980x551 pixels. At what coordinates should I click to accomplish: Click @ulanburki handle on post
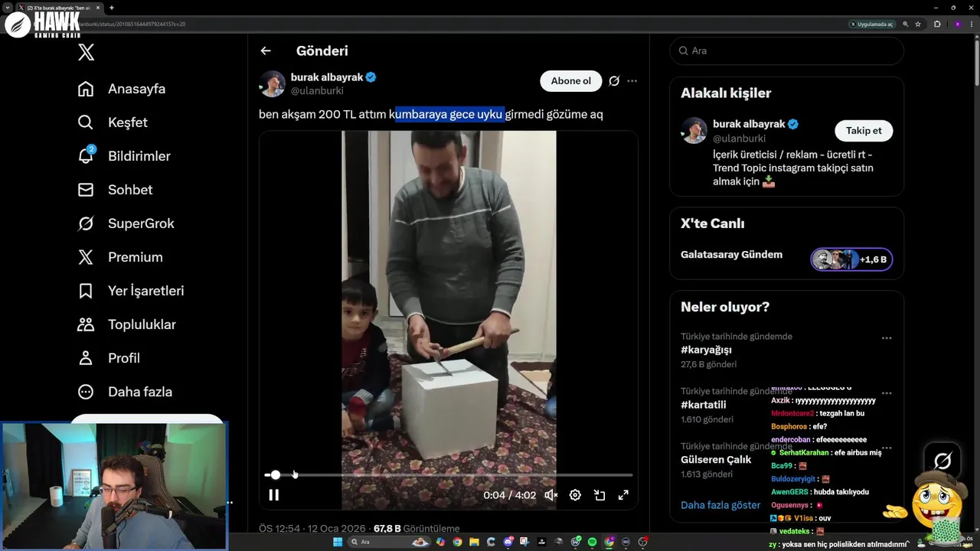(x=317, y=91)
